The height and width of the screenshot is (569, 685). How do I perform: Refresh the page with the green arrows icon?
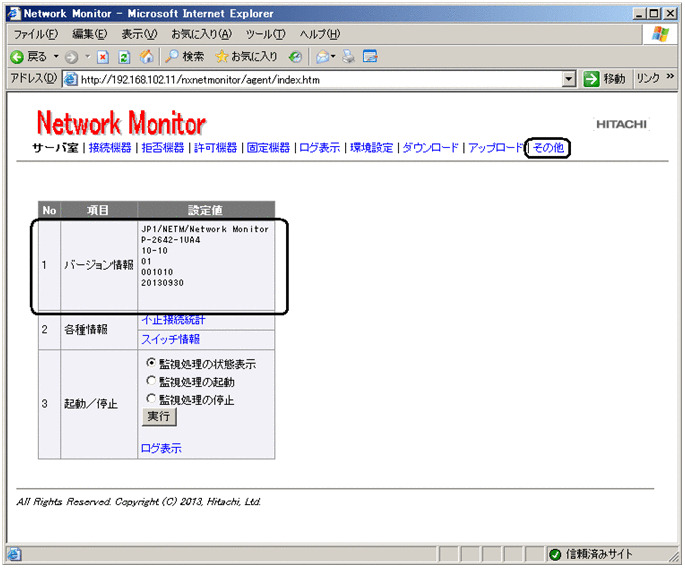pyautogui.click(x=125, y=57)
